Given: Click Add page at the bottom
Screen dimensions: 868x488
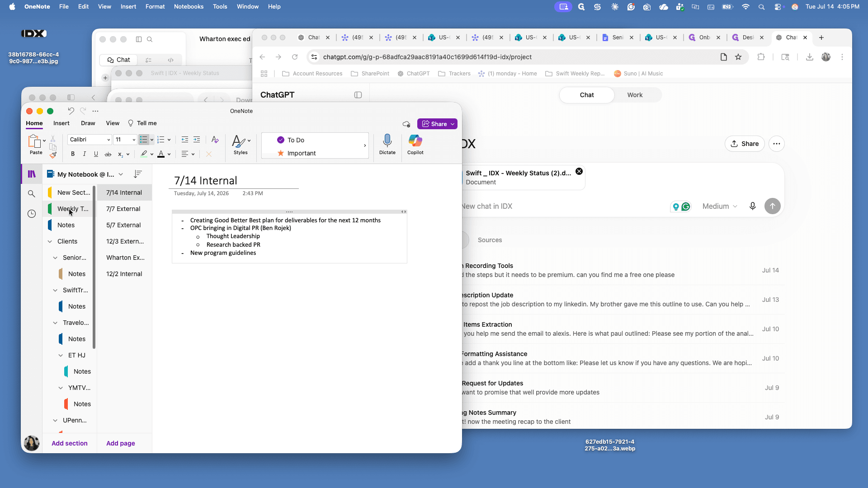Looking at the screenshot, I should 121,443.
